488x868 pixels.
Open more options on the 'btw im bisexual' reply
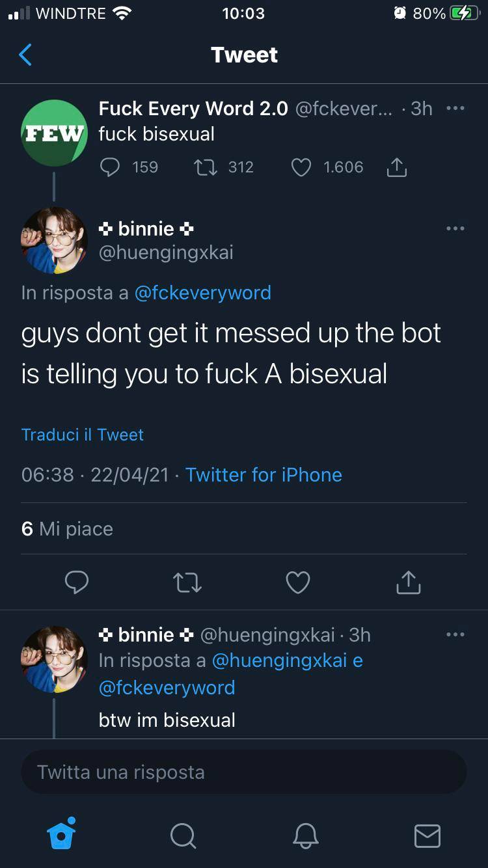[x=455, y=634]
